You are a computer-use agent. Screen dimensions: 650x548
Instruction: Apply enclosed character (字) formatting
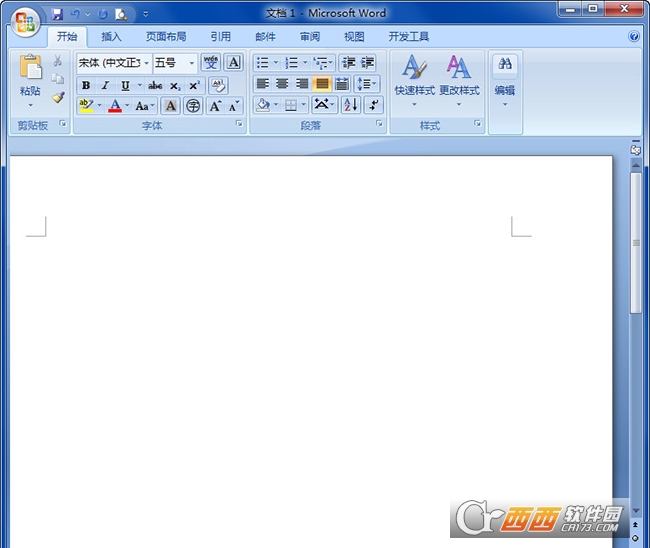[193, 106]
